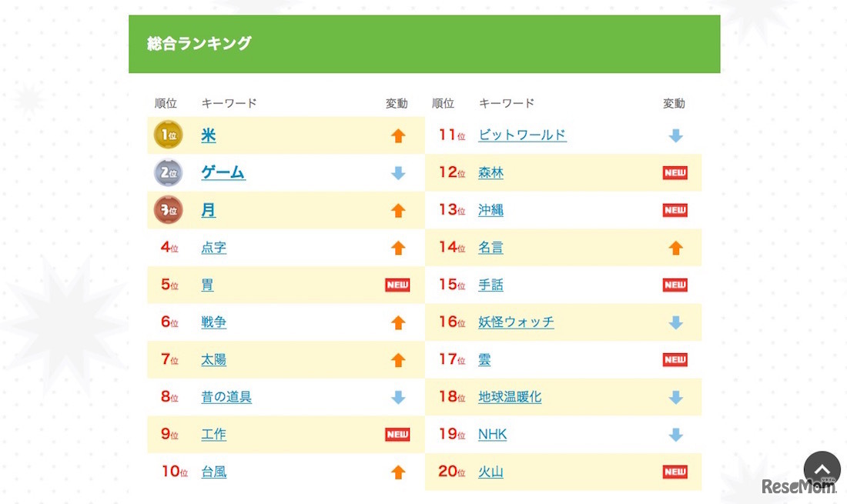Click the up arrow beside 台風
Screen dimensions: 847x504
(x=398, y=472)
